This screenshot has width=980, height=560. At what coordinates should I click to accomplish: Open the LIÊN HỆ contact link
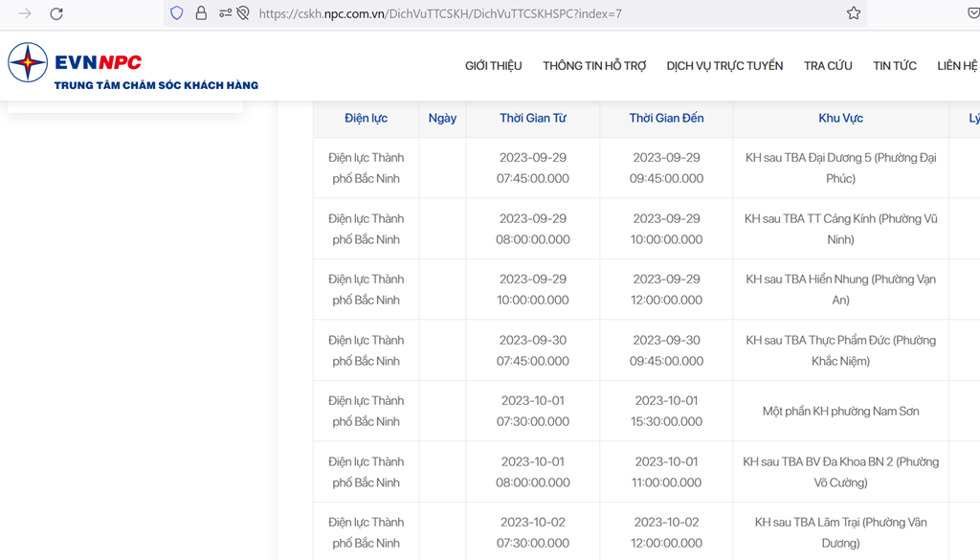[x=957, y=66]
